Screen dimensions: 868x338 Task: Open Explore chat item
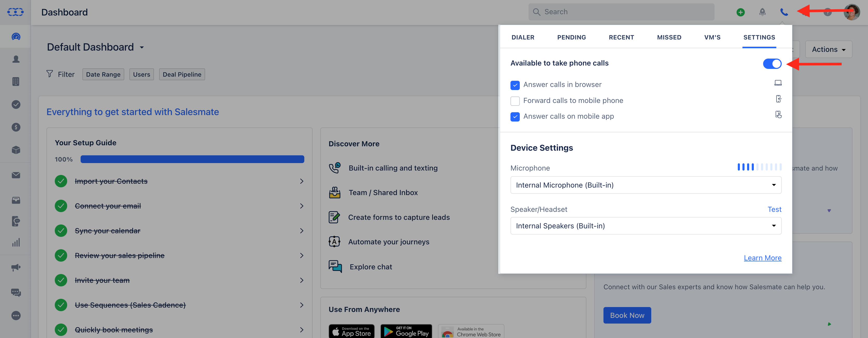tap(360, 267)
